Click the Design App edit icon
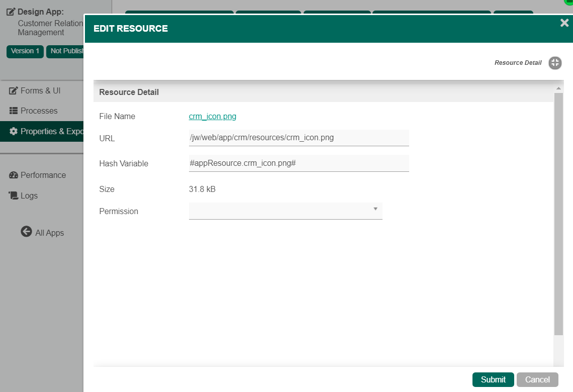 pos(11,12)
